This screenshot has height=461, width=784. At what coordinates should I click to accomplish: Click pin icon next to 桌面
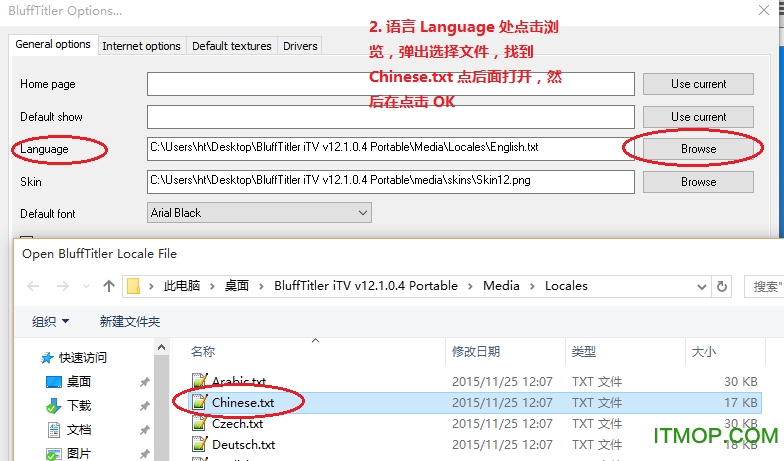(x=144, y=382)
